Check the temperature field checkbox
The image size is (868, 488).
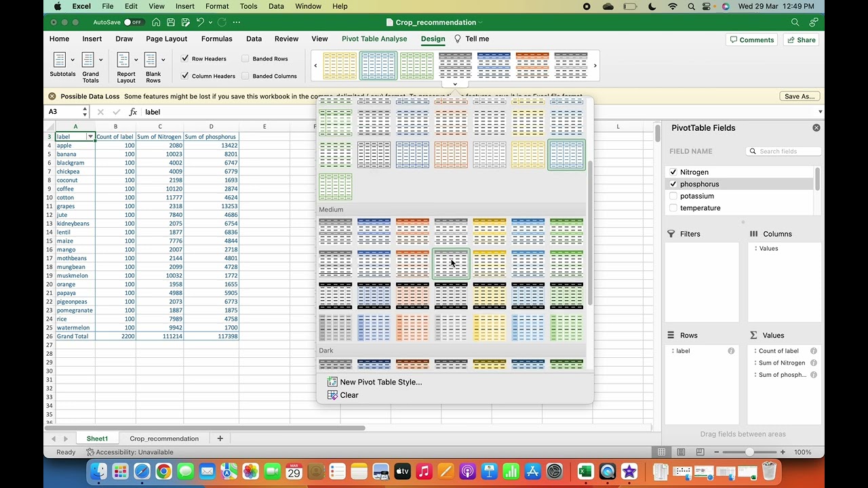673,208
